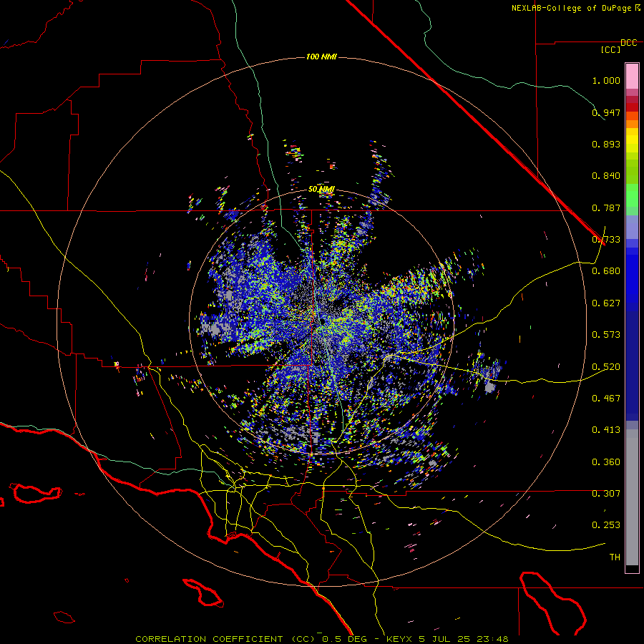The width and height of the screenshot is (644, 644).
Task: Click the 0.413 legend value
Action: tap(606, 430)
